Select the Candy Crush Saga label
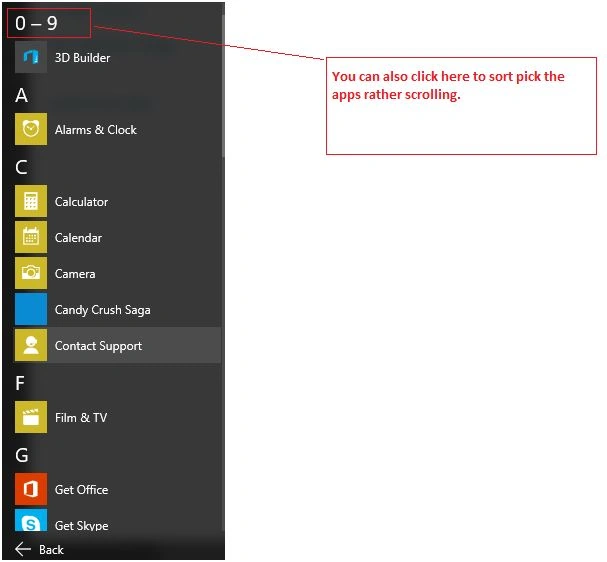 tap(103, 310)
